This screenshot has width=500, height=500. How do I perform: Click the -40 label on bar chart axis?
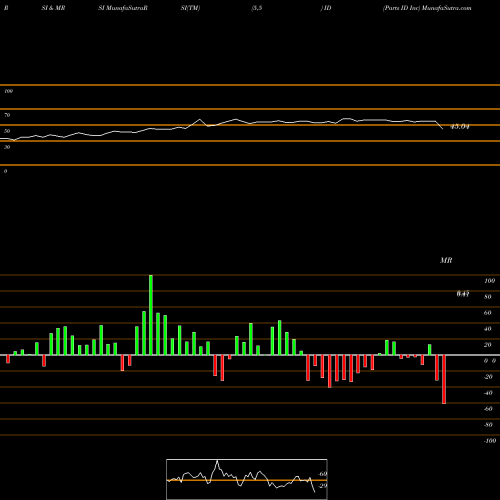[x=488, y=393]
